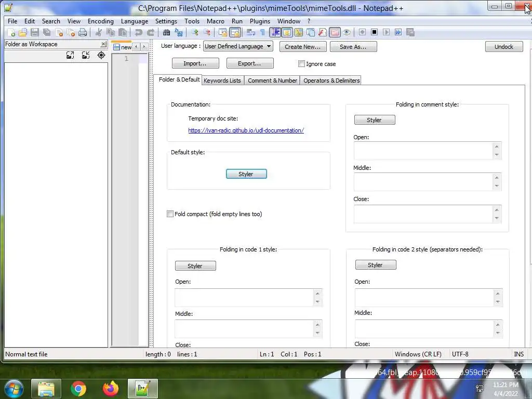Click the save recorded macro icon
Image resolution: width=532 pixels, height=399 pixels.
(410, 32)
